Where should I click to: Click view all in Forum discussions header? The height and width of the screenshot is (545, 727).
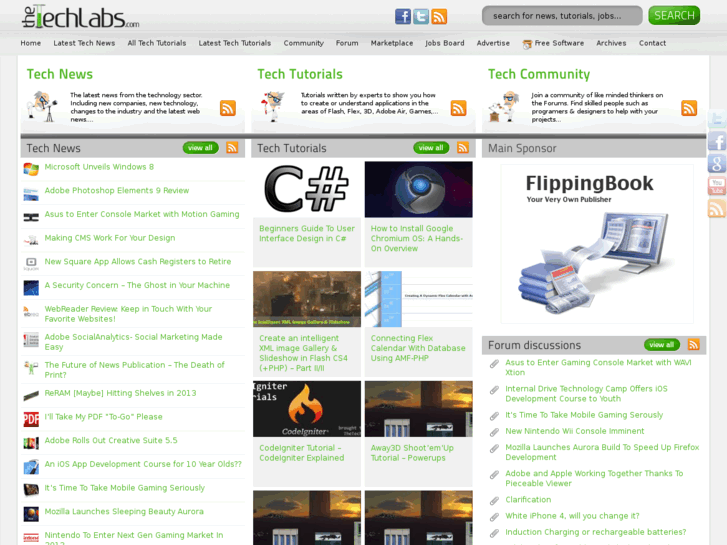(x=662, y=345)
